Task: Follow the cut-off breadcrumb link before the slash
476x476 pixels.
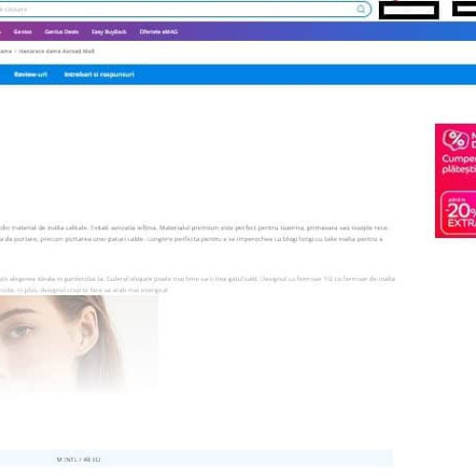Action: 6,51
